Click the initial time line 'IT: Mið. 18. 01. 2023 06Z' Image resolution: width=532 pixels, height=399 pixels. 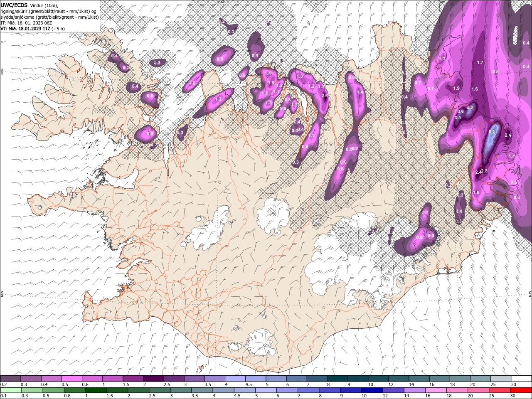click(x=26, y=23)
